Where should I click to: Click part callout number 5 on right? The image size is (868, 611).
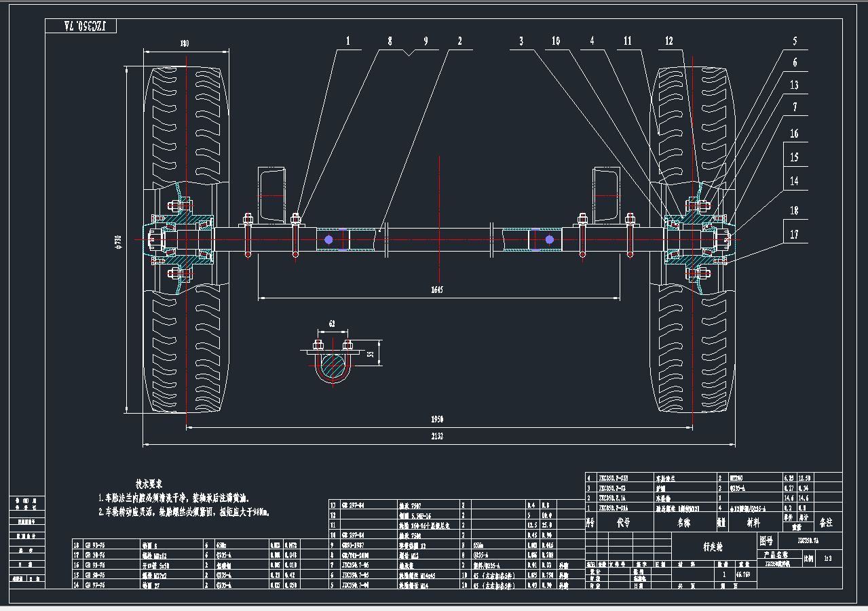pos(795,41)
